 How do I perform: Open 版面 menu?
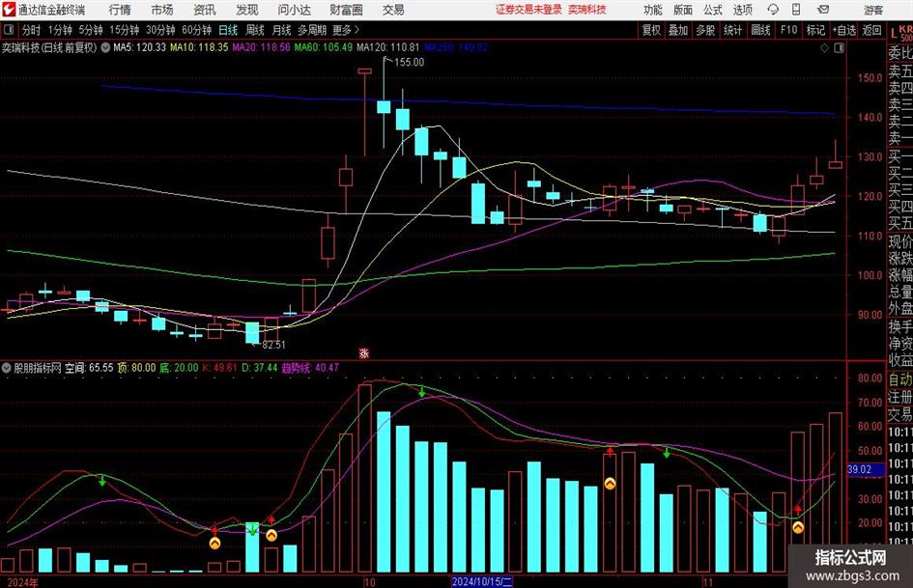pos(682,10)
